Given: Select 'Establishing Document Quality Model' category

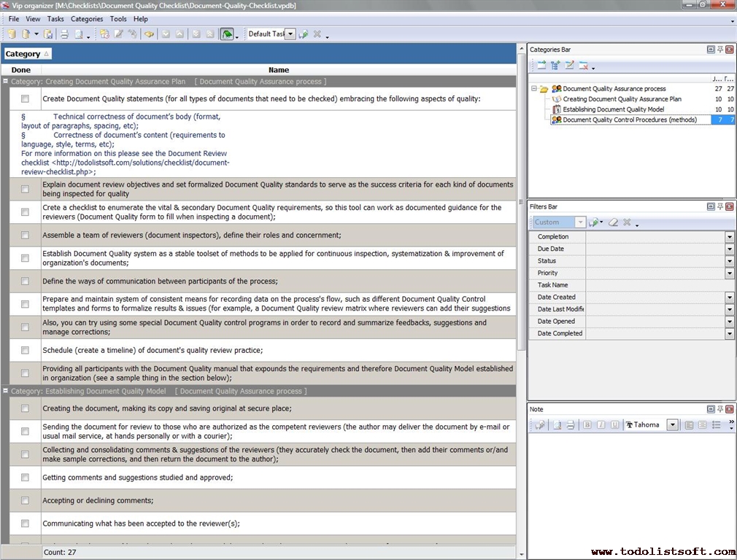Looking at the screenshot, I should 613,109.
